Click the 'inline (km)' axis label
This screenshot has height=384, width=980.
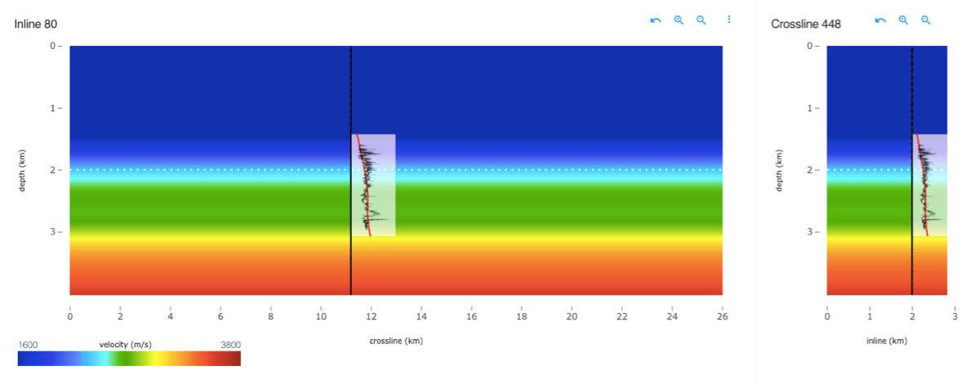(x=887, y=341)
